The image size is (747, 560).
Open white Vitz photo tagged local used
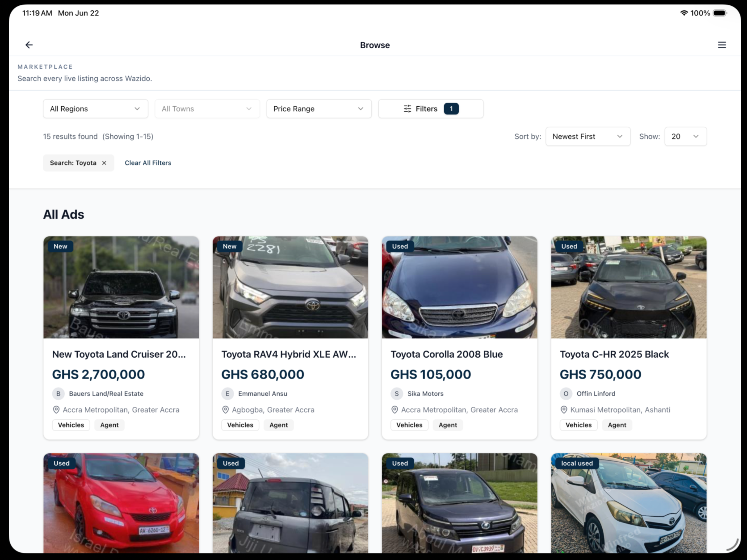(x=629, y=504)
